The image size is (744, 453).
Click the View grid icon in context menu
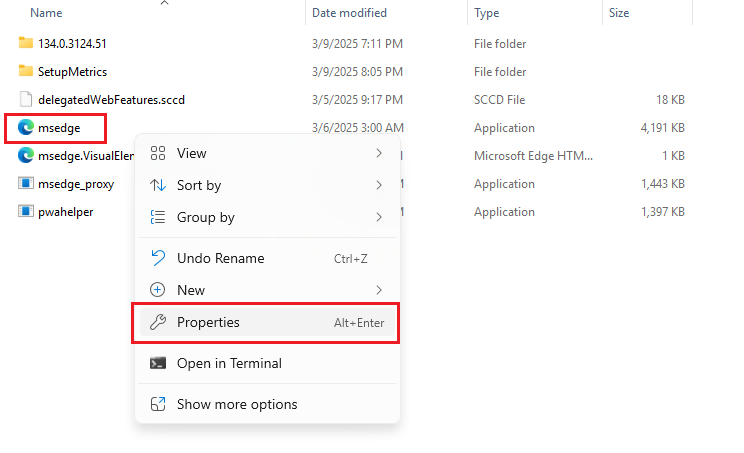point(158,153)
